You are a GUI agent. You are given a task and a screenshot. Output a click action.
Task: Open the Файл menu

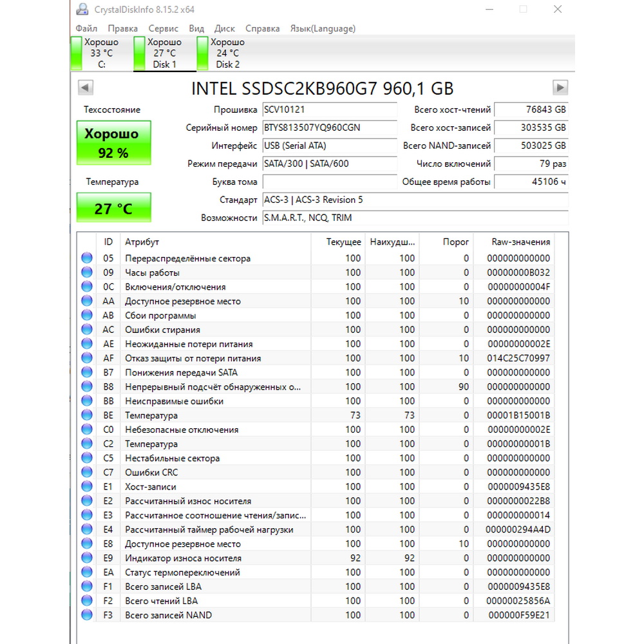tap(86, 28)
